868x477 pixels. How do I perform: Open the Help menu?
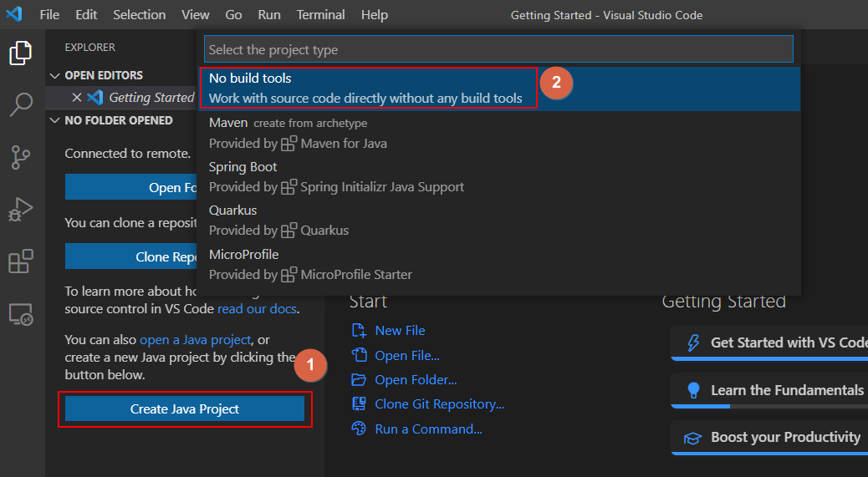(x=375, y=15)
